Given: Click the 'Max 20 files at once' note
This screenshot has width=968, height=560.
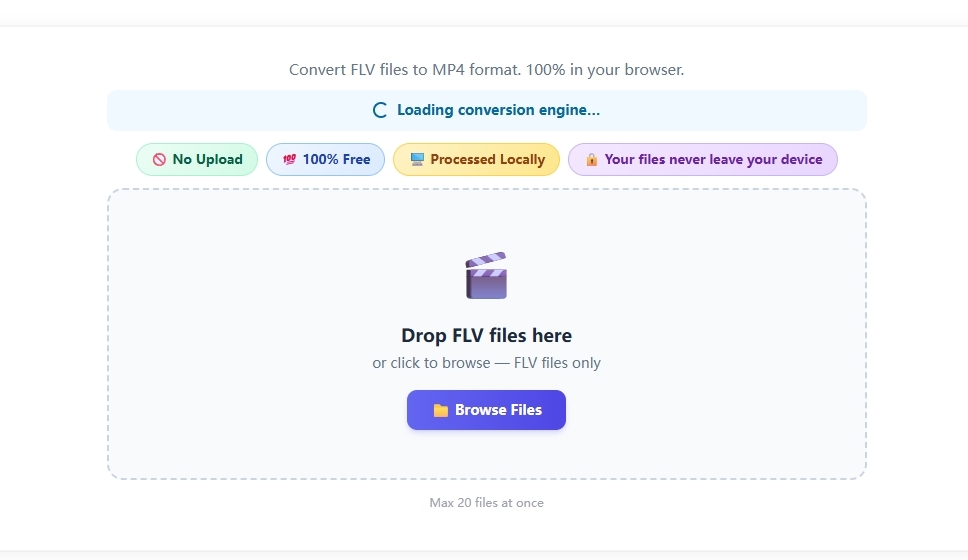Looking at the screenshot, I should coord(486,503).
